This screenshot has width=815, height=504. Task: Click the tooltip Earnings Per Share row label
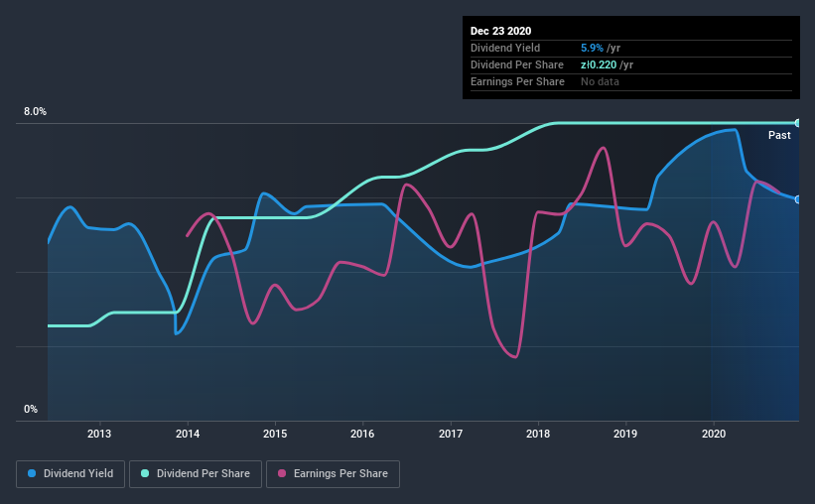pyautogui.click(x=517, y=81)
